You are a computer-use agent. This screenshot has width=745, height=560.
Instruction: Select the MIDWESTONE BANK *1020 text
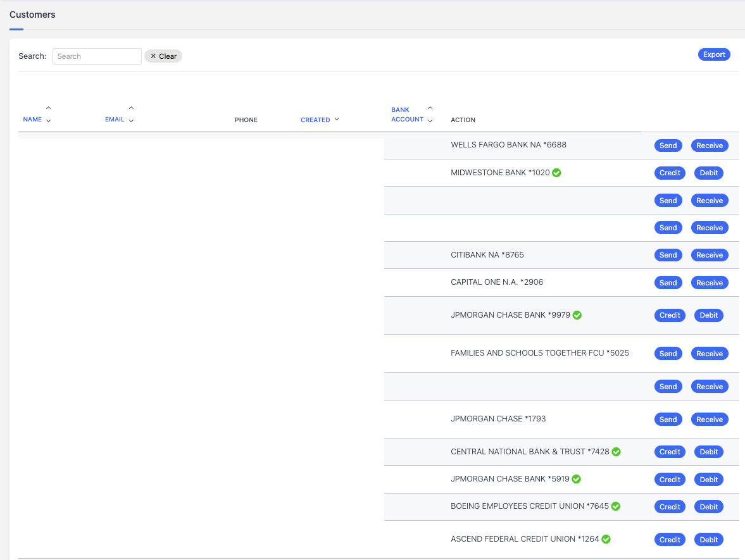(x=500, y=173)
